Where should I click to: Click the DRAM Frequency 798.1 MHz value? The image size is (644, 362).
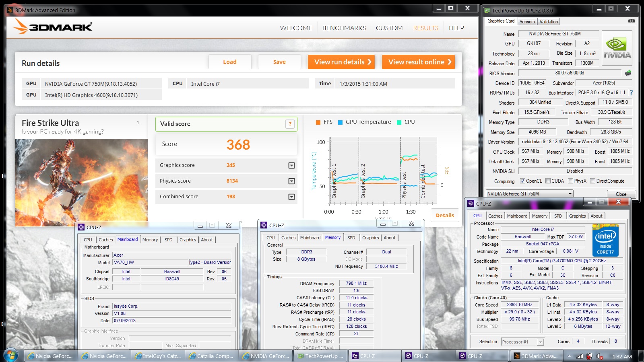click(x=356, y=283)
